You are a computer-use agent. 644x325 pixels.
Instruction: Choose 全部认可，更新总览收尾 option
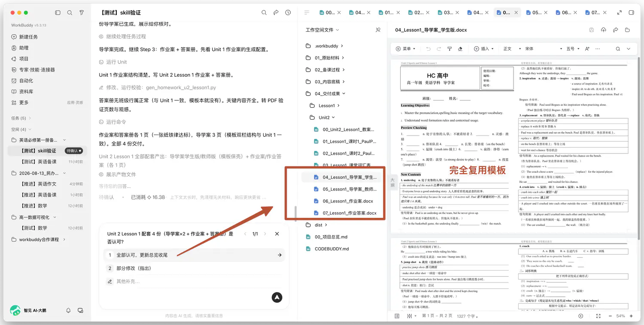(193, 255)
